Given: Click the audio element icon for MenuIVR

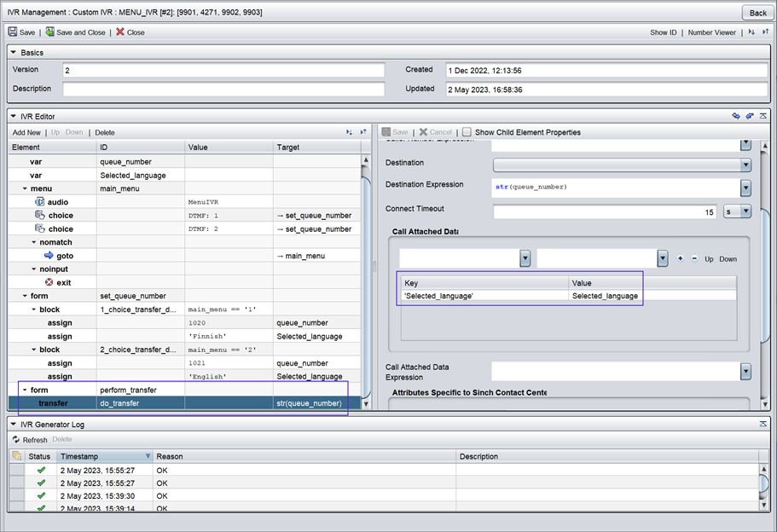Looking at the screenshot, I should (39, 202).
